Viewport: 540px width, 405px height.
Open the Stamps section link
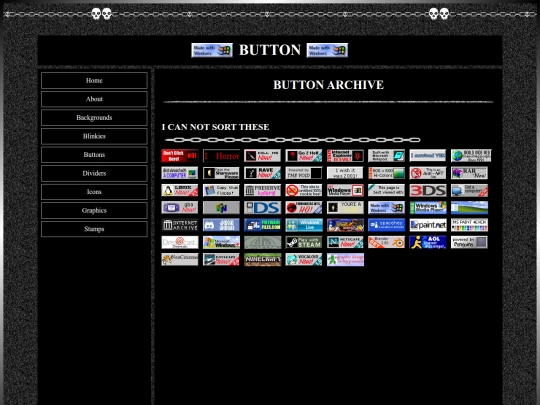point(94,229)
